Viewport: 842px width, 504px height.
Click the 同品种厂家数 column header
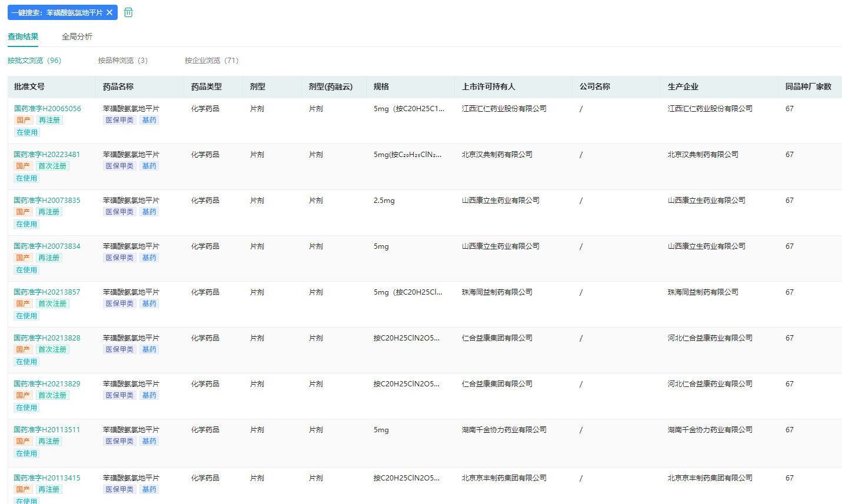[x=808, y=86]
